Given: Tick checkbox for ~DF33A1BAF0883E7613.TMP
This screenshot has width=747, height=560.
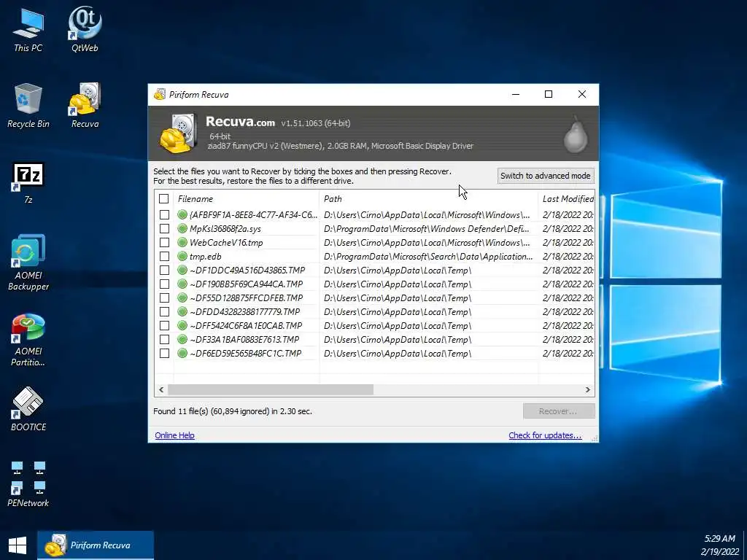Looking at the screenshot, I should (x=164, y=339).
